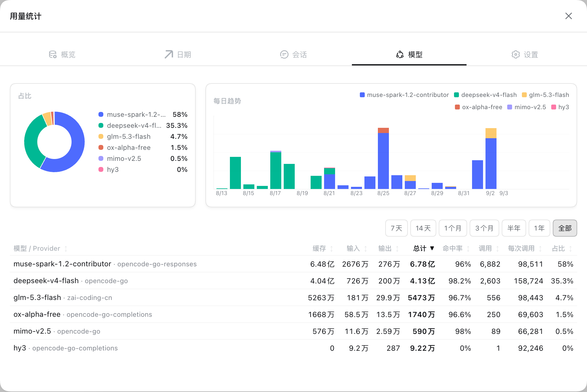Set time range to 1个月
The height and width of the screenshot is (392, 587).
(453, 228)
